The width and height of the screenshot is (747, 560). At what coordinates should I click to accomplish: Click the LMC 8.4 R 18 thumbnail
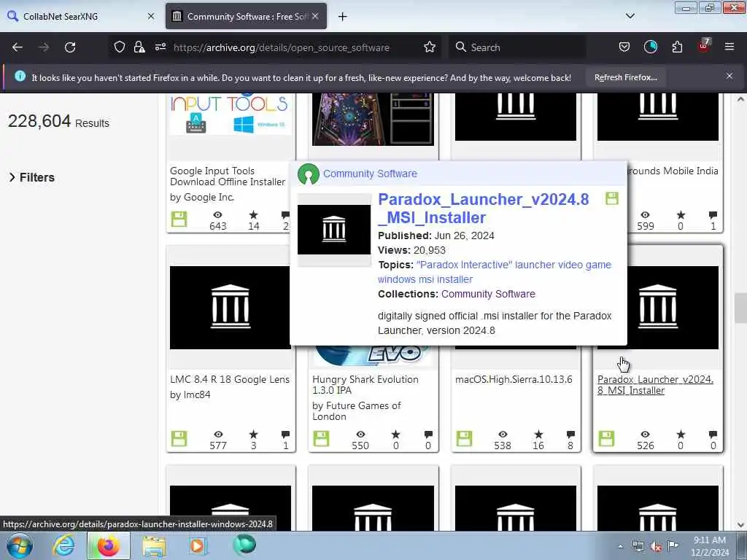coord(230,307)
